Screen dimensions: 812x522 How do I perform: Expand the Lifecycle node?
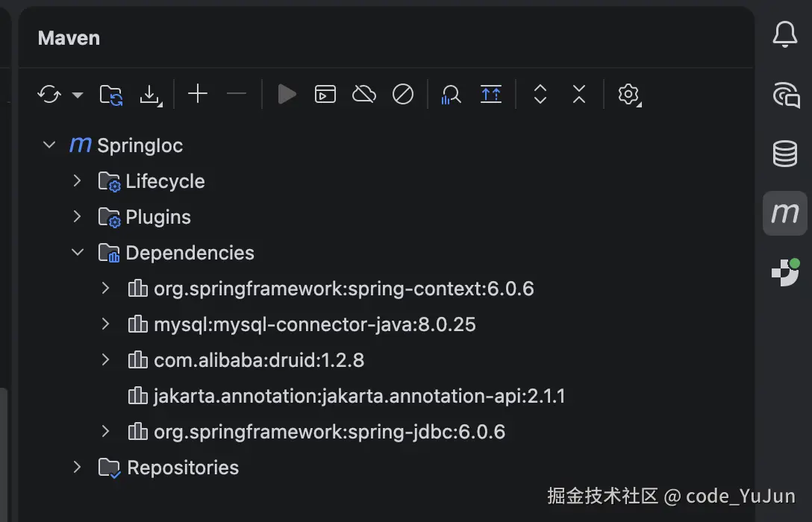point(77,181)
